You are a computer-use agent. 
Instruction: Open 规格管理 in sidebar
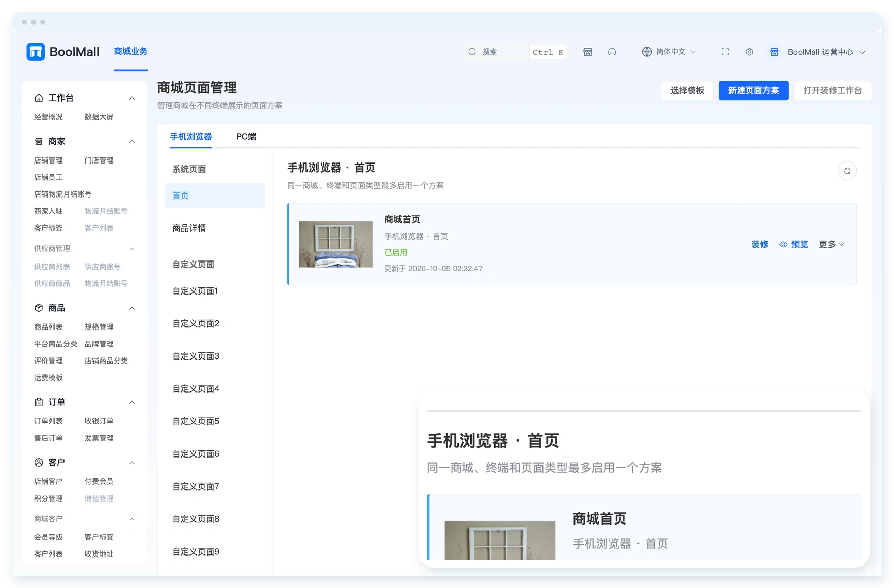[x=99, y=327]
